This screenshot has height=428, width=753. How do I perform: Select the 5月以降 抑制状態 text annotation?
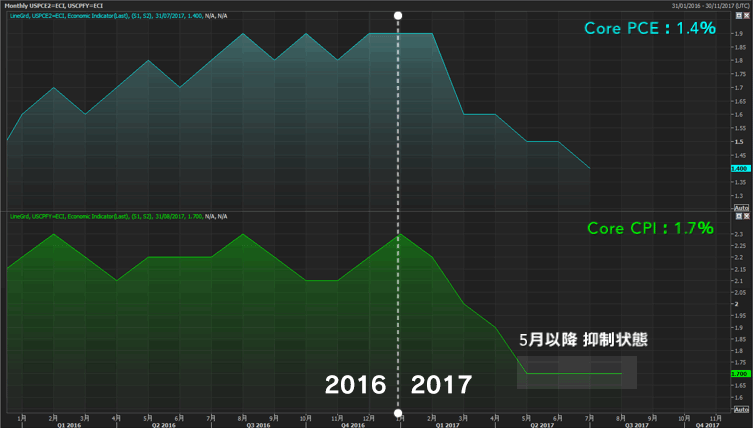583,340
